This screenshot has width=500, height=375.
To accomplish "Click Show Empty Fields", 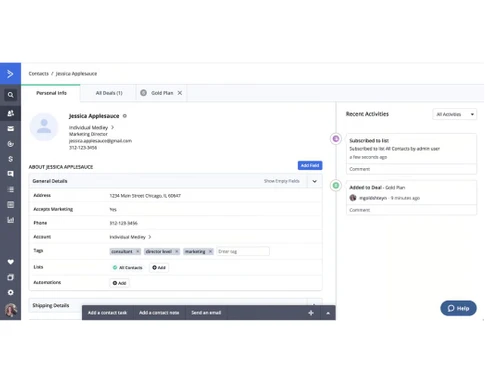I will (x=282, y=181).
